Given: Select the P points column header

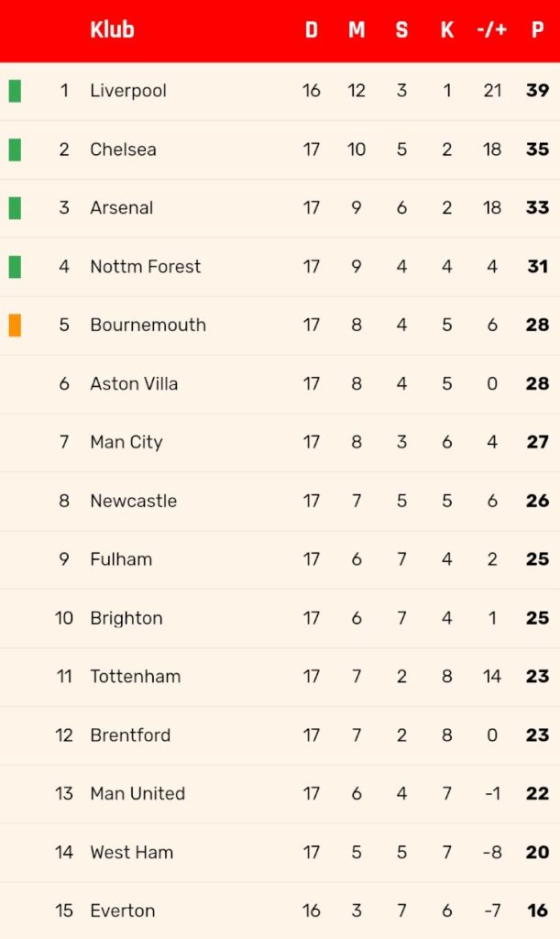Looking at the screenshot, I should pyautogui.click(x=537, y=29).
